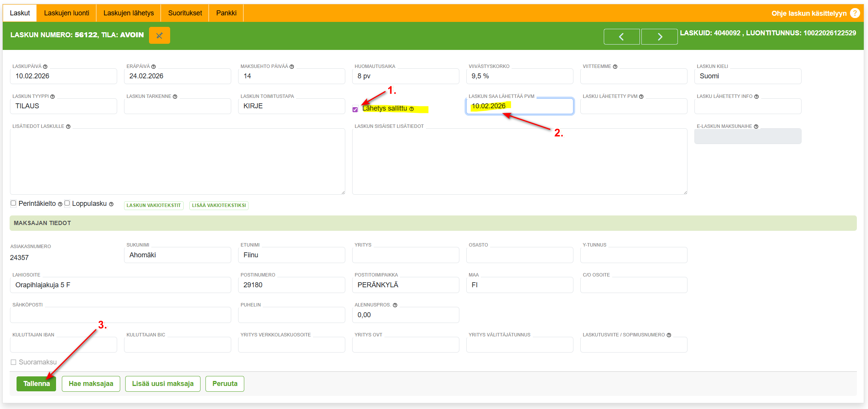Click into the Lisätiedot laskulle text area
Screen dimensions: 868x409
pos(177,161)
